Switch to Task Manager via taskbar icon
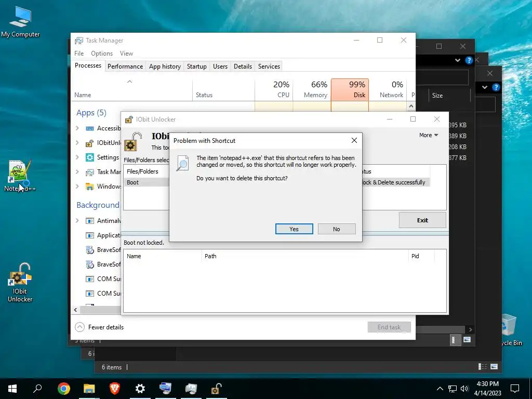This screenshot has width=532, height=399. [x=191, y=389]
